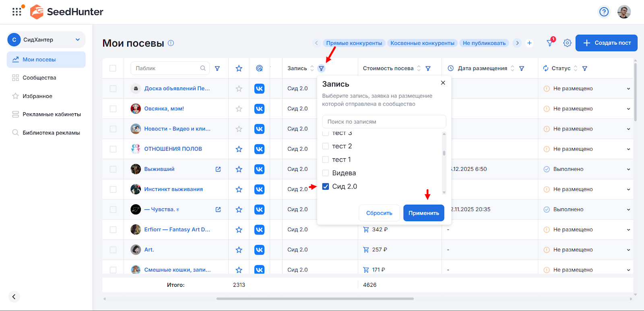644x311 pixels.
Task: Click the Поиск по записям search field
Action: pos(384,122)
